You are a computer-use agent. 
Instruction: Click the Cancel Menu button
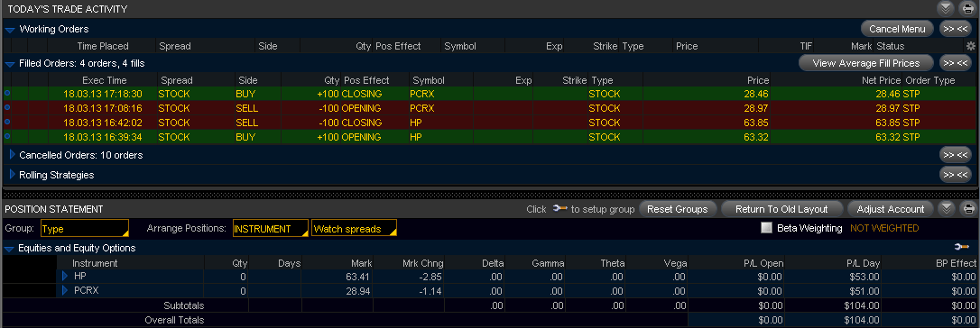point(898,29)
